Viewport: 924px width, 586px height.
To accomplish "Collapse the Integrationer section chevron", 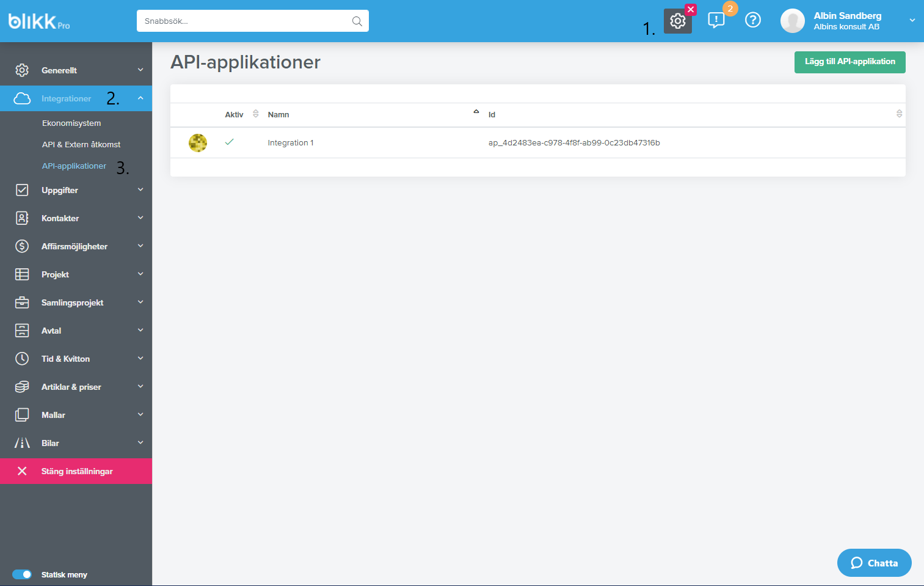I will 140,98.
